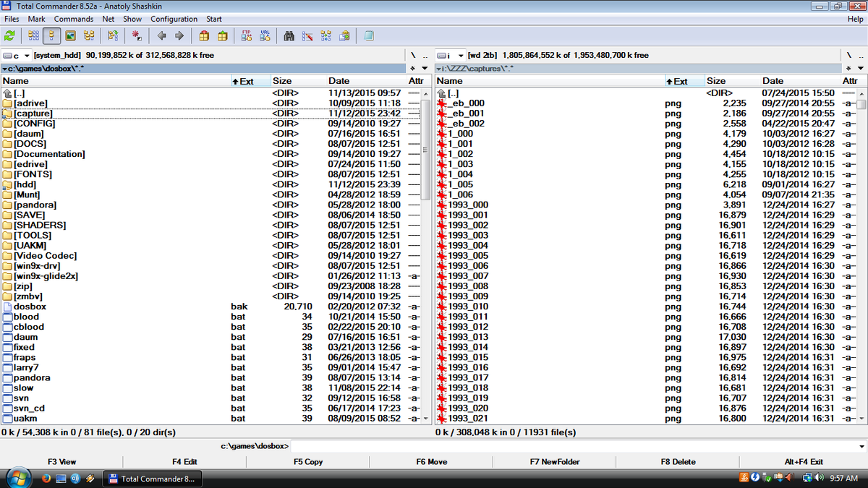Launch Firefox from the quick launch bar
The height and width of the screenshot is (488, 868).
pos(46,478)
